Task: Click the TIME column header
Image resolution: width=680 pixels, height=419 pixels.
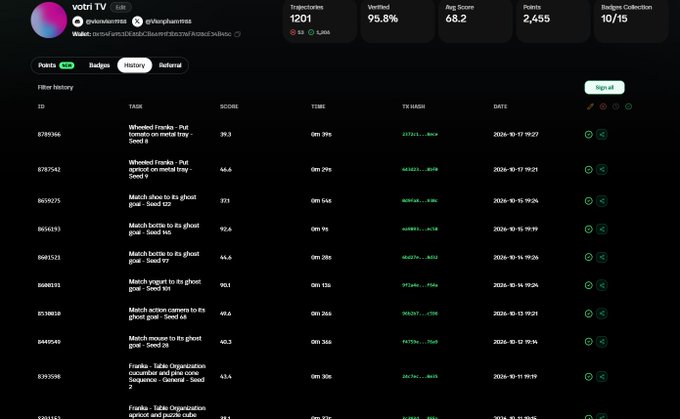Action: pos(318,106)
